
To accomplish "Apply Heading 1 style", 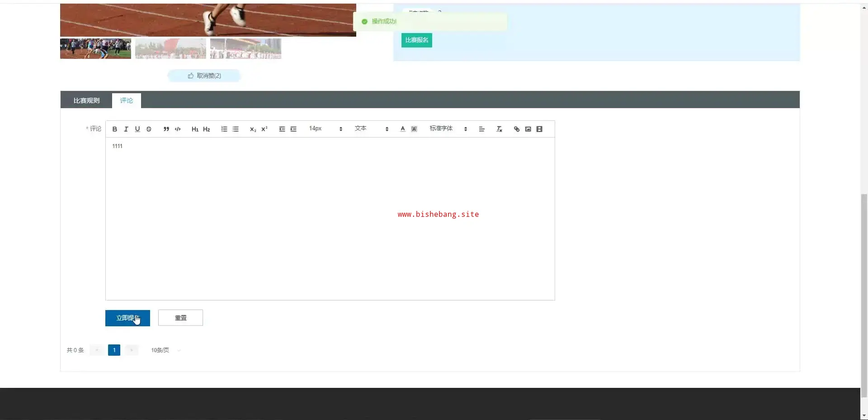I will (195, 129).
